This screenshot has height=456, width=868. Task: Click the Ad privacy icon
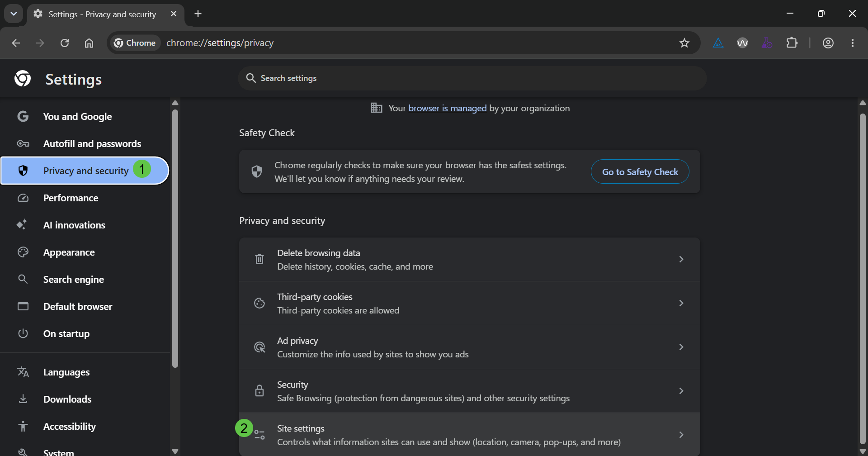click(259, 347)
